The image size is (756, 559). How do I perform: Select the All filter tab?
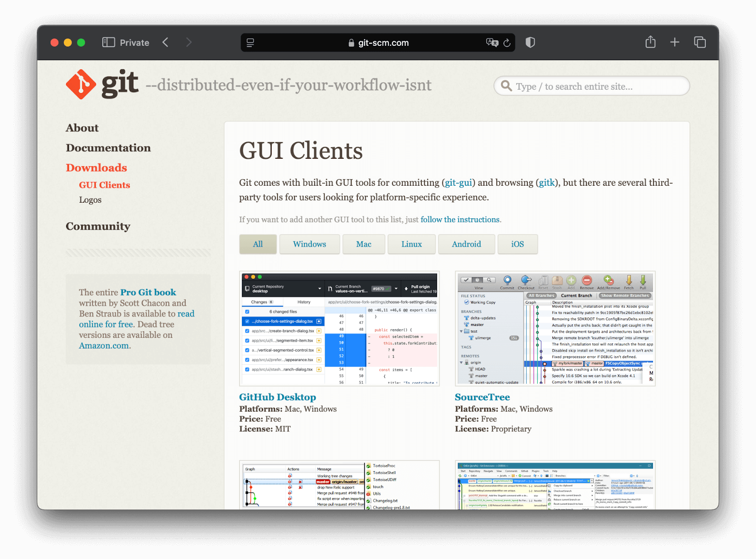258,244
